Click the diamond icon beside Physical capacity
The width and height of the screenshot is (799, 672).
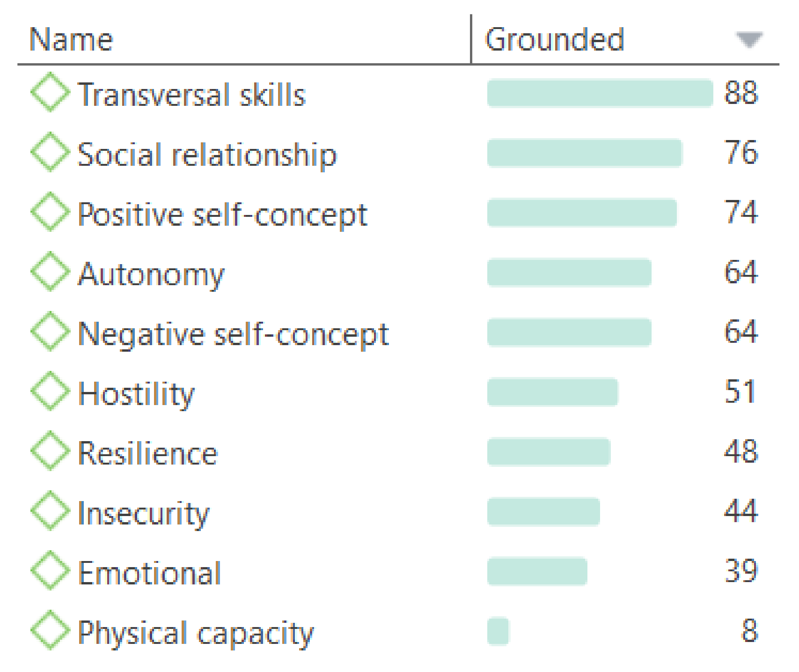point(50,630)
